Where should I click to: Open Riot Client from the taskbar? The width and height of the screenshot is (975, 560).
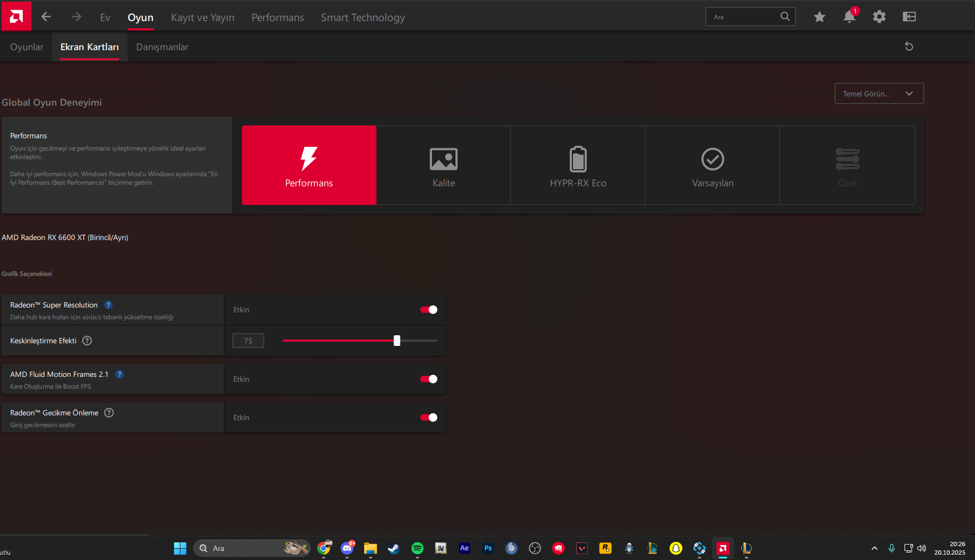point(559,548)
